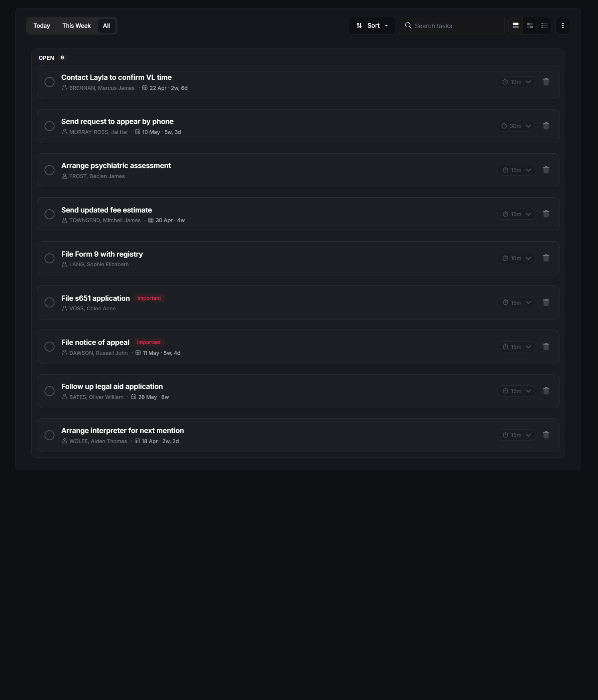Mark 'Contact Layla to confirm VL time' as complete
Viewport: 598px width, 700px height.
pyautogui.click(x=49, y=82)
